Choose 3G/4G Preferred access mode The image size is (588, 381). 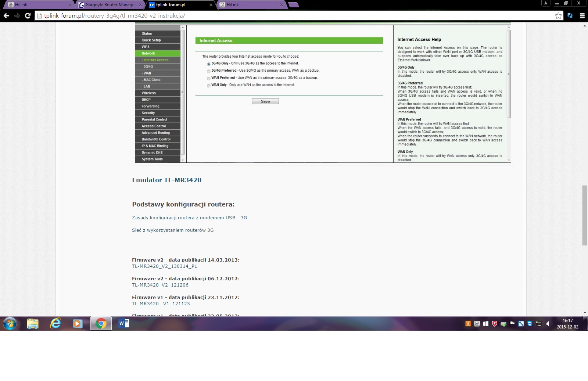[x=209, y=71]
